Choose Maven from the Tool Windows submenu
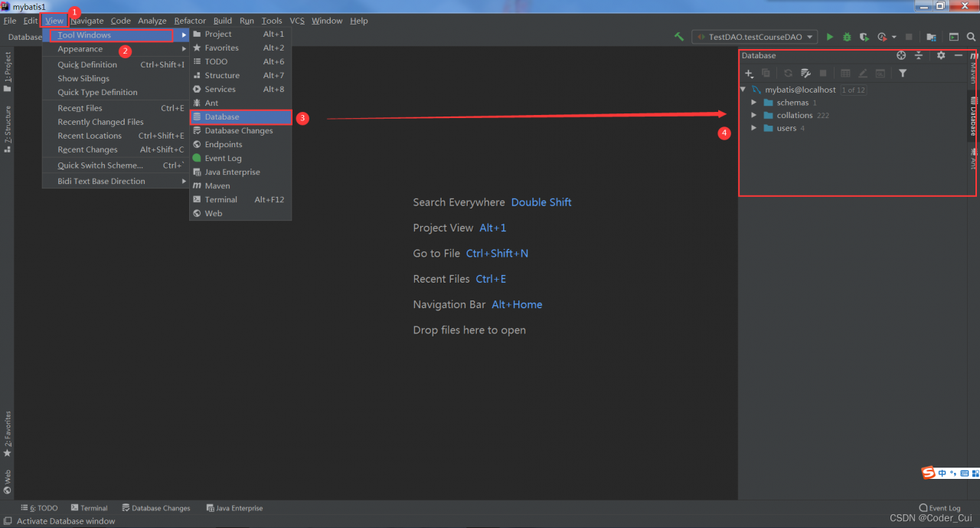Image resolution: width=980 pixels, height=528 pixels. (x=240, y=186)
